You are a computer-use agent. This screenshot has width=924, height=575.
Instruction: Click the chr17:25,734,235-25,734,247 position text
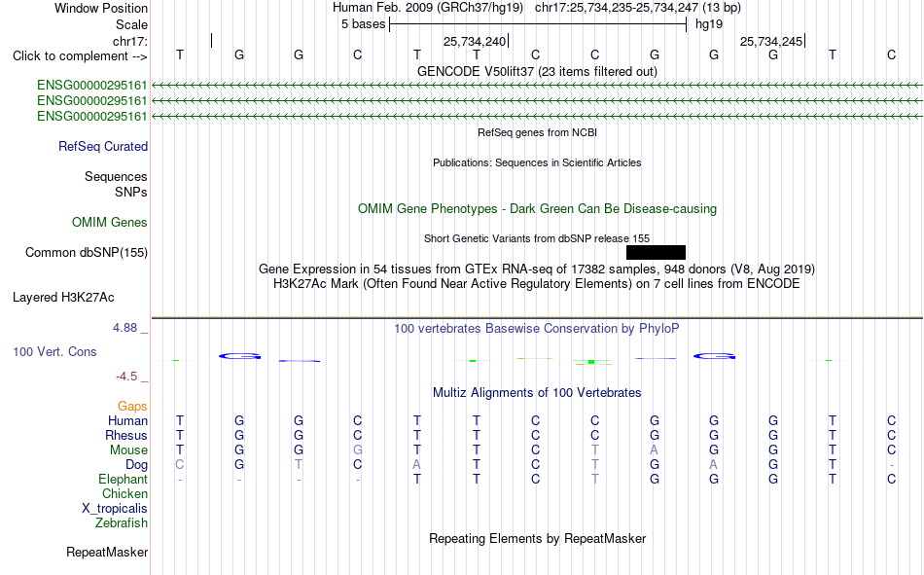pyautogui.click(x=638, y=8)
